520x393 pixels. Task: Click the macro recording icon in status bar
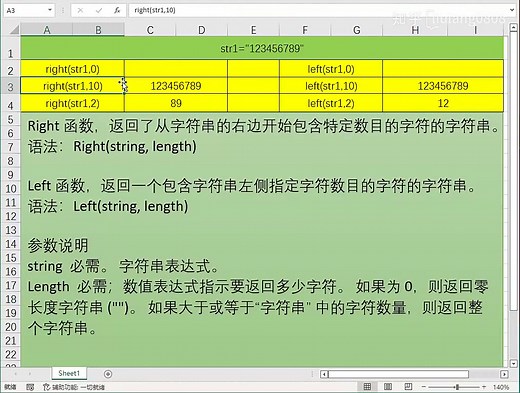30,387
